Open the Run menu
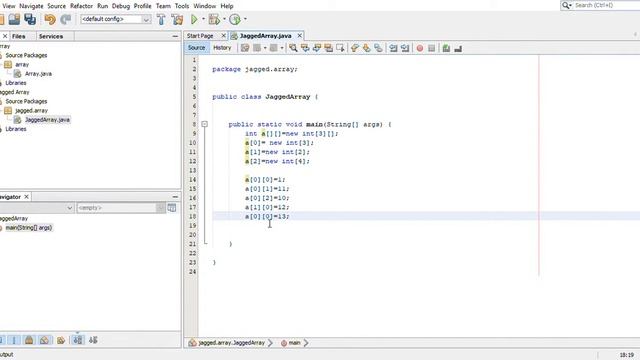This screenshot has width=640, height=360. click(x=102, y=6)
